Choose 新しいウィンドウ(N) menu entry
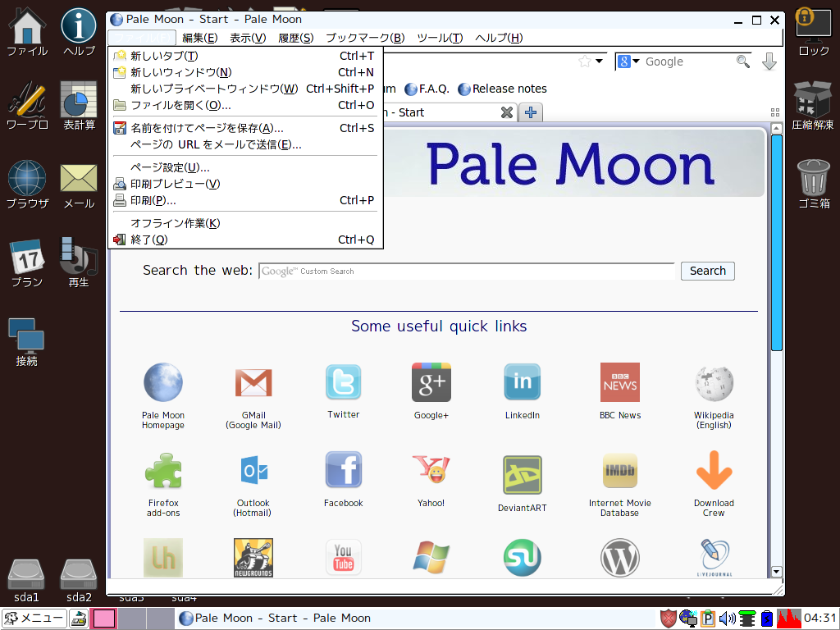This screenshot has width=840, height=630. point(245,72)
